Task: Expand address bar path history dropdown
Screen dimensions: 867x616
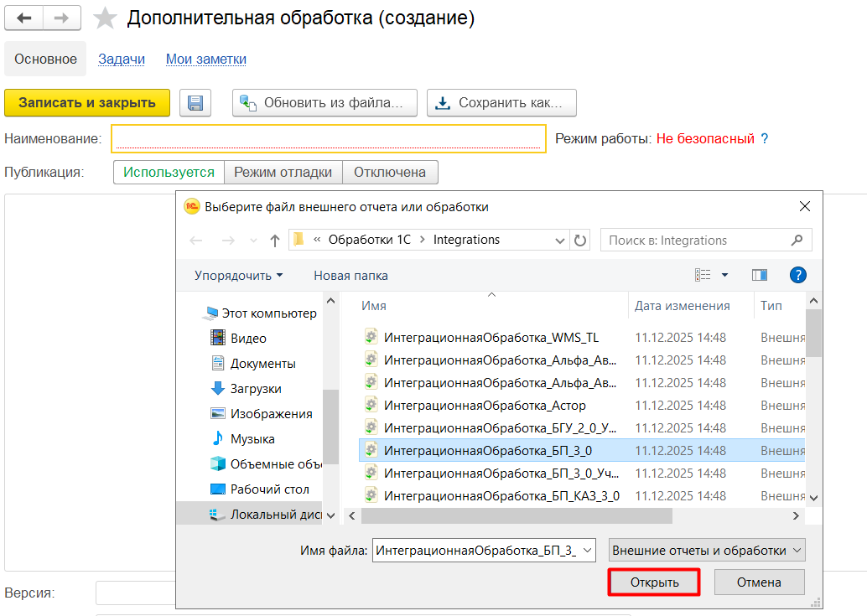Action: [559, 241]
